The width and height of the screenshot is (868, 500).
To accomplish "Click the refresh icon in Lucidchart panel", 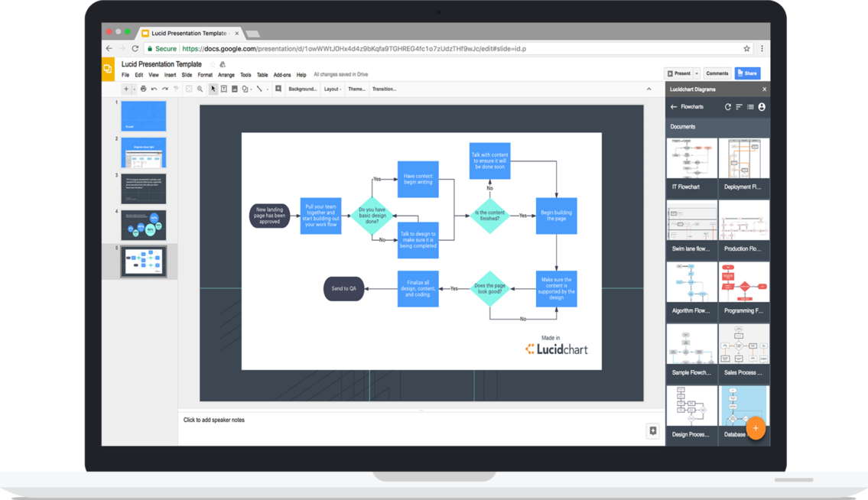I will pyautogui.click(x=728, y=107).
